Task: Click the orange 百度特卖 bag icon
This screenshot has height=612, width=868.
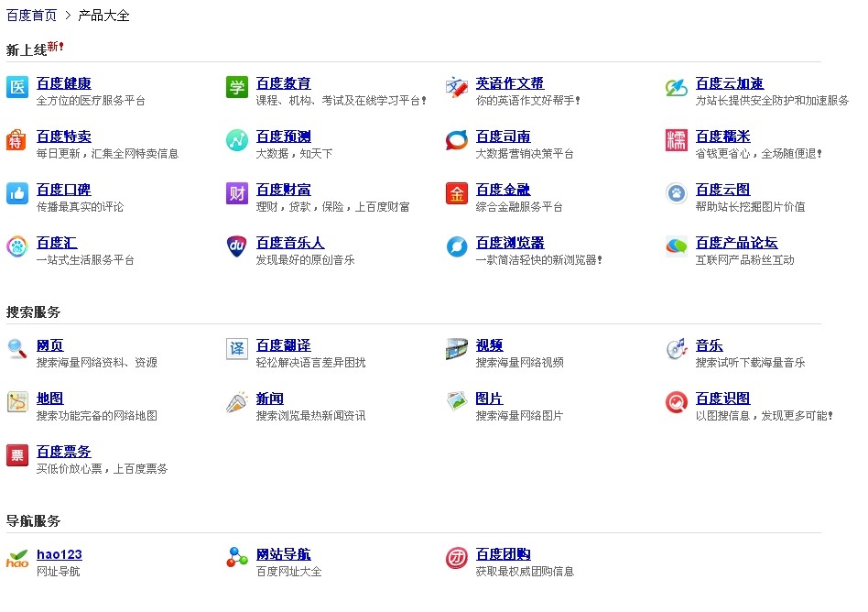Action: coord(17,140)
